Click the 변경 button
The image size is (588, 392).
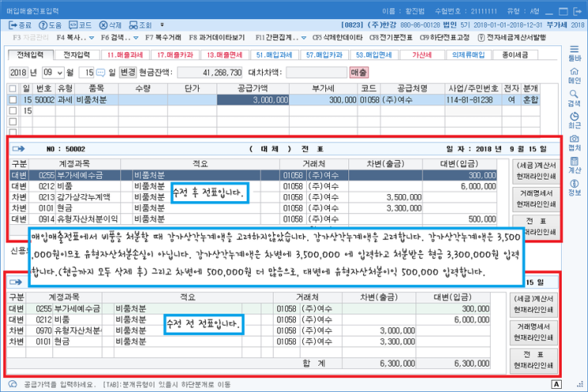(x=128, y=72)
